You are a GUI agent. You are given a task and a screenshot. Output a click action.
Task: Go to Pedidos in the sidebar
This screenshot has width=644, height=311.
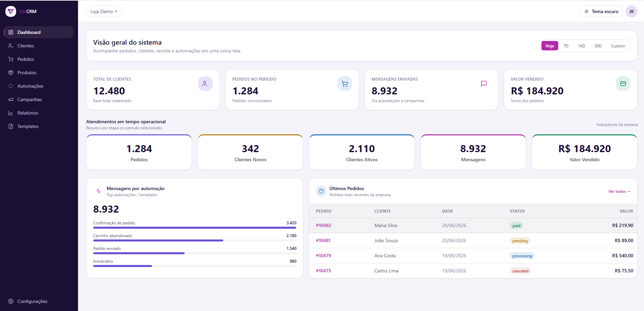tap(39, 59)
